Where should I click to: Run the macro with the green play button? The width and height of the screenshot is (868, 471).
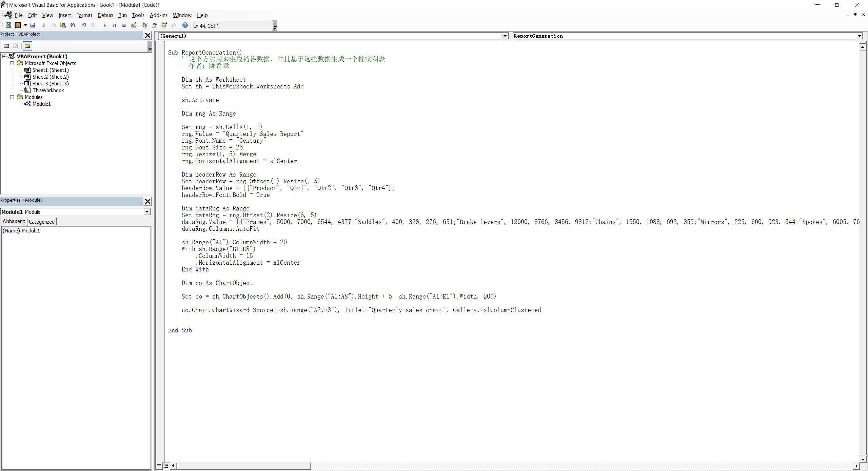[105, 25]
